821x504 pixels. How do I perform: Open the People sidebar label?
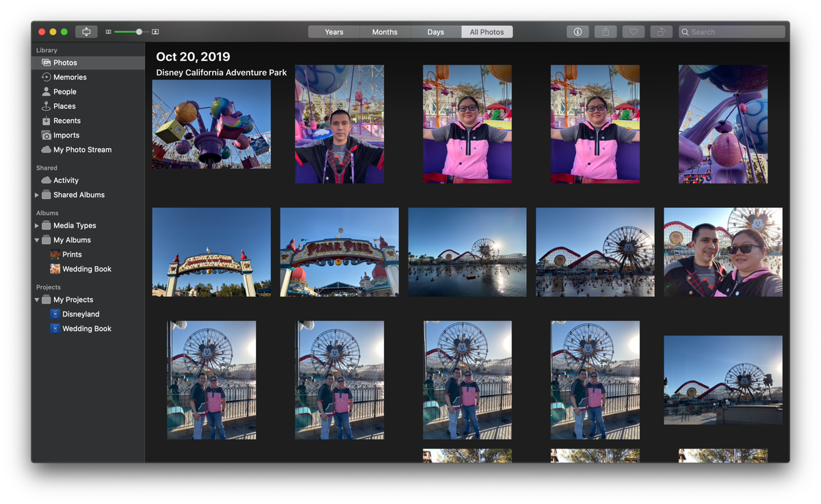point(65,92)
